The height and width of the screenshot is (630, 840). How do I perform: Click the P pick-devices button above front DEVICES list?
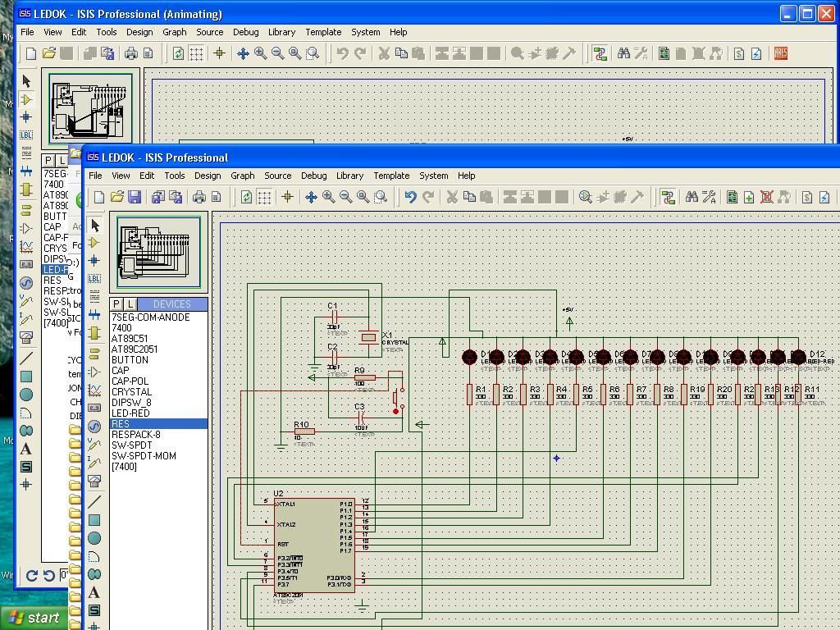click(116, 304)
